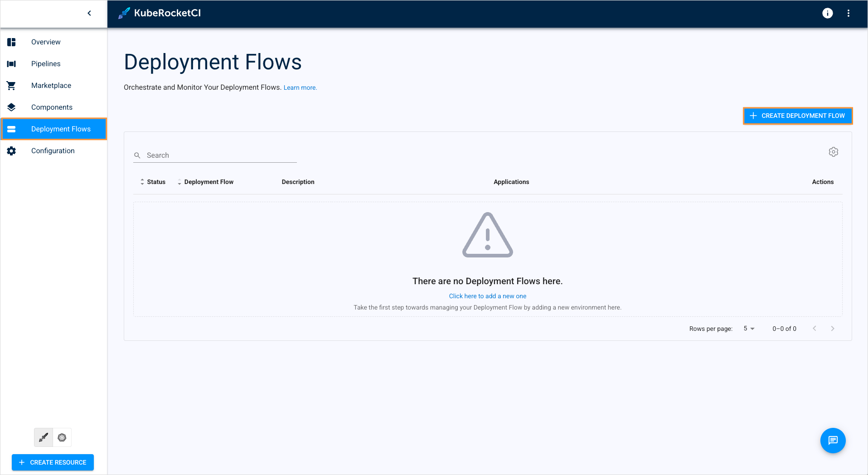Open the chat bubble in bottom right corner

tap(833, 440)
